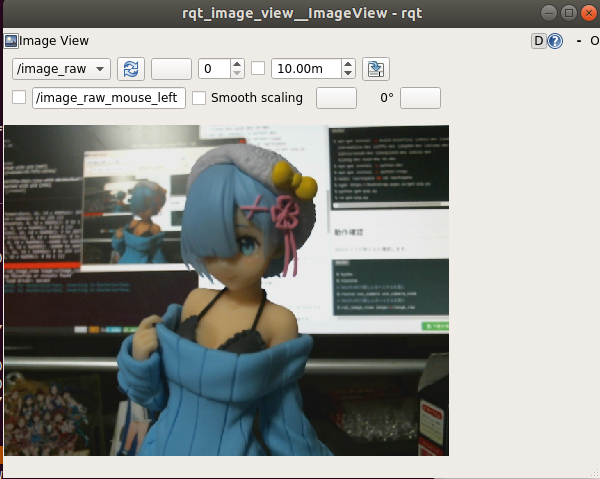
Task: Click the /image_raw_mouse_left topic field
Action: tap(109, 98)
